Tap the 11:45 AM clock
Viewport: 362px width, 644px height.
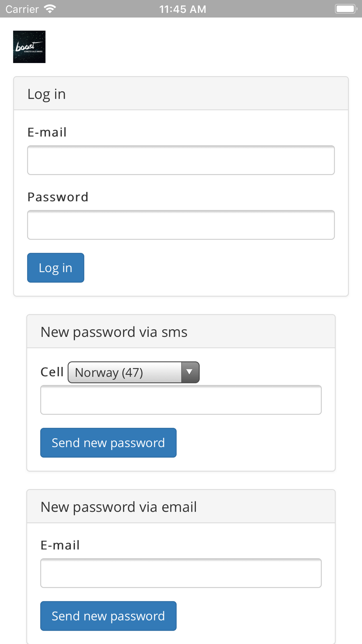pyautogui.click(x=182, y=9)
